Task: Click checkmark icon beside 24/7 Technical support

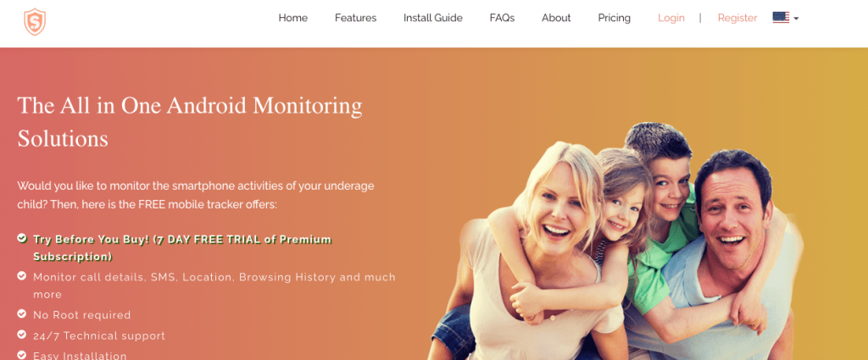Action: coord(21,334)
